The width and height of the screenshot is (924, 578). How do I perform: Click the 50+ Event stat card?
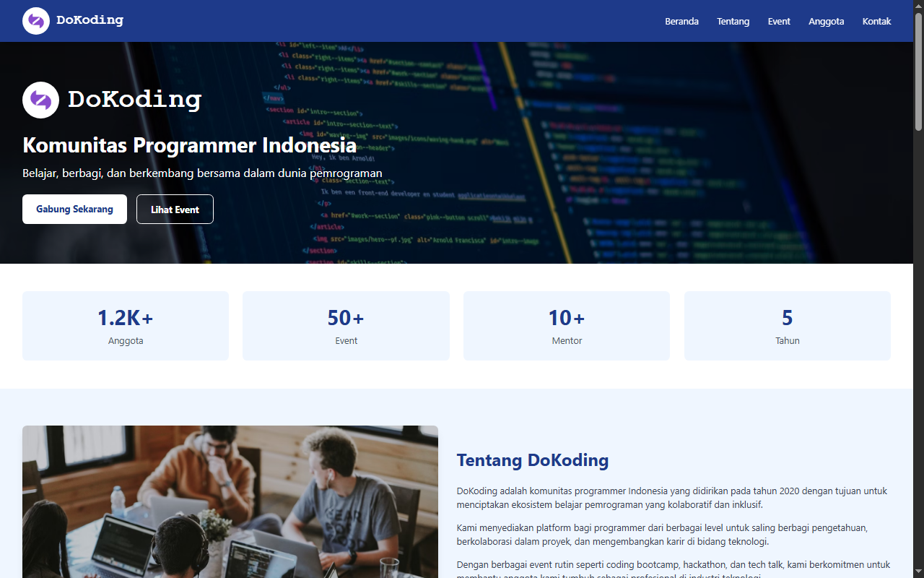coord(346,325)
